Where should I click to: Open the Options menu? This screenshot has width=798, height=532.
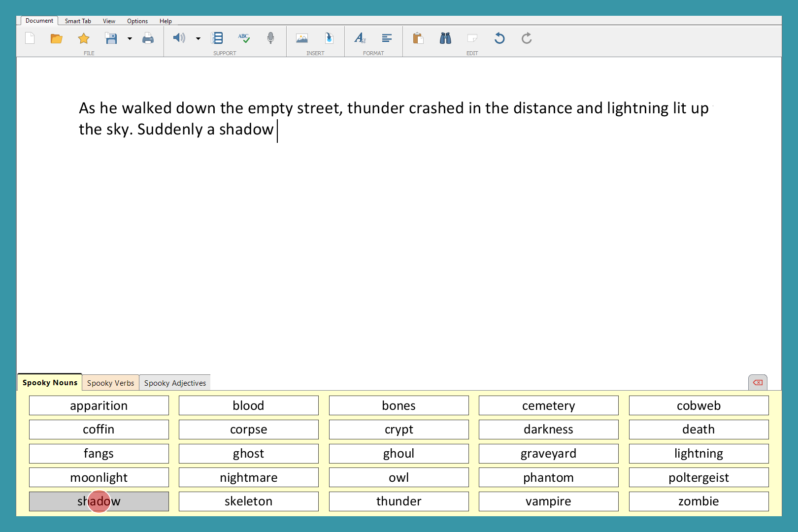point(137,21)
